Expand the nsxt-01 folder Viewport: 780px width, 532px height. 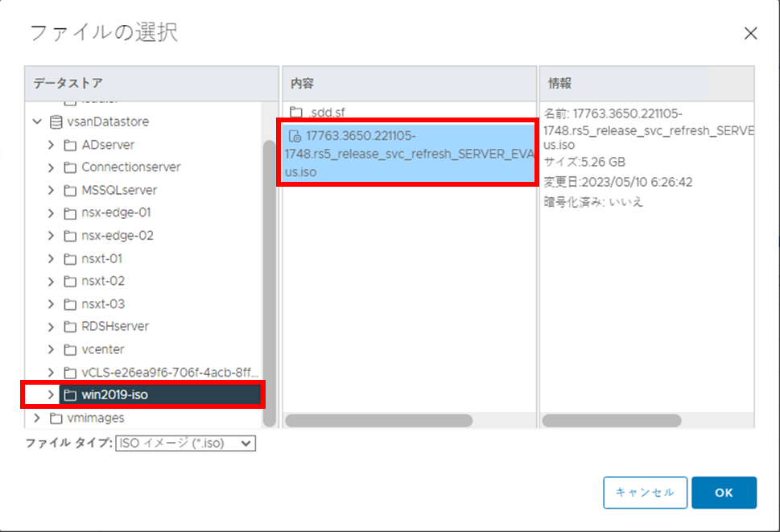point(51,258)
